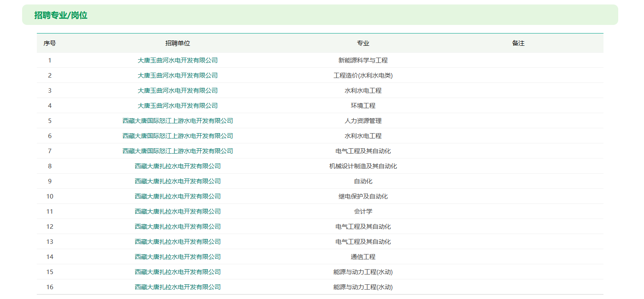This screenshot has width=644, height=299.
Task: Select serial number 6 in the 序号 column
Action: point(50,136)
